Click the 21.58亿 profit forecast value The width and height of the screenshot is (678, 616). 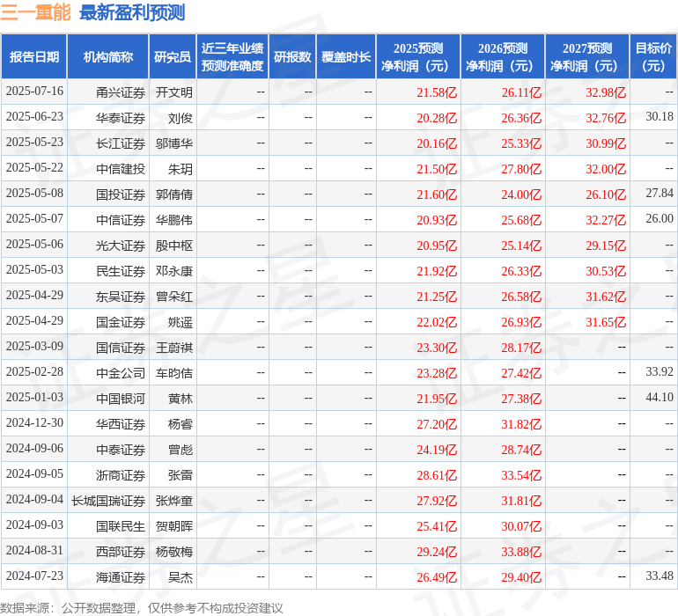(x=437, y=92)
